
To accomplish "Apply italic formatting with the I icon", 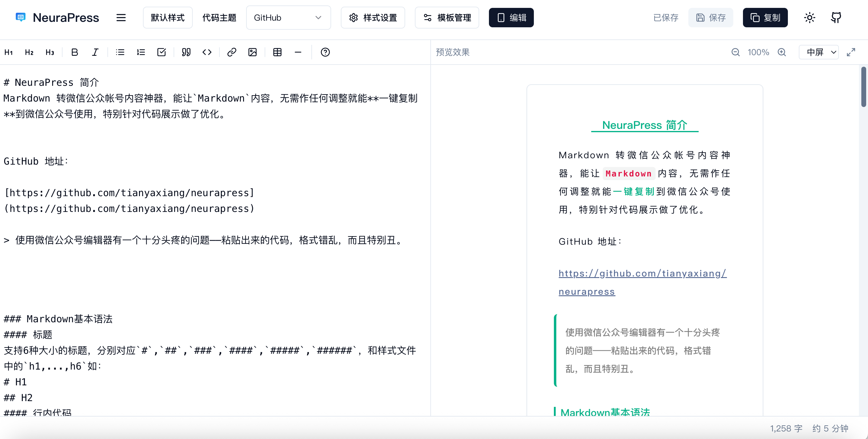I will coord(95,52).
